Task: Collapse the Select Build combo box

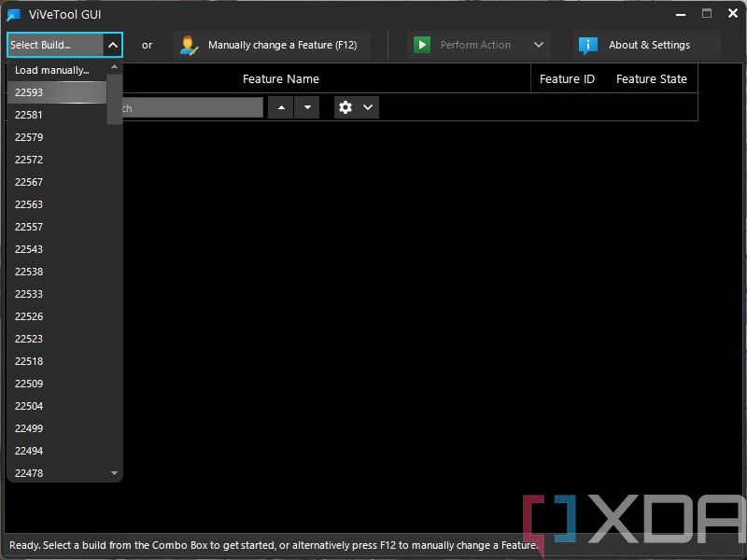Action: (113, 45)
